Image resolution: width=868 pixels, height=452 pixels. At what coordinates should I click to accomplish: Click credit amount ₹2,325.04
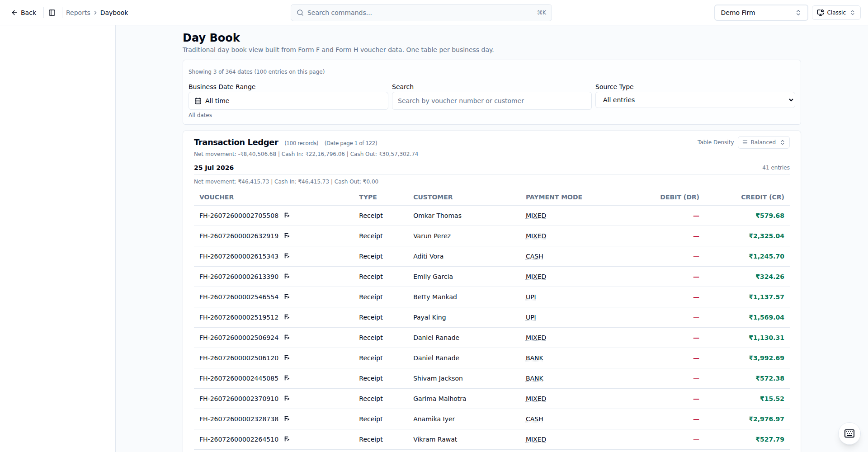tap(766, 236)
